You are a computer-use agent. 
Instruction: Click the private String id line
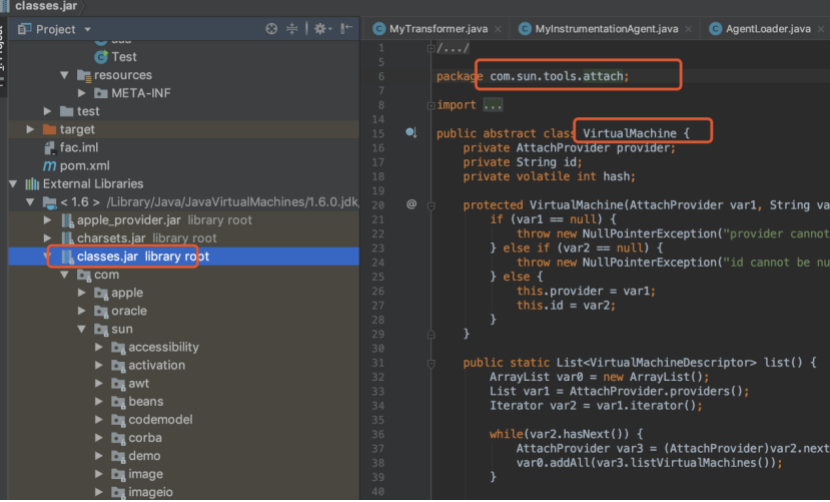[522, 162]
